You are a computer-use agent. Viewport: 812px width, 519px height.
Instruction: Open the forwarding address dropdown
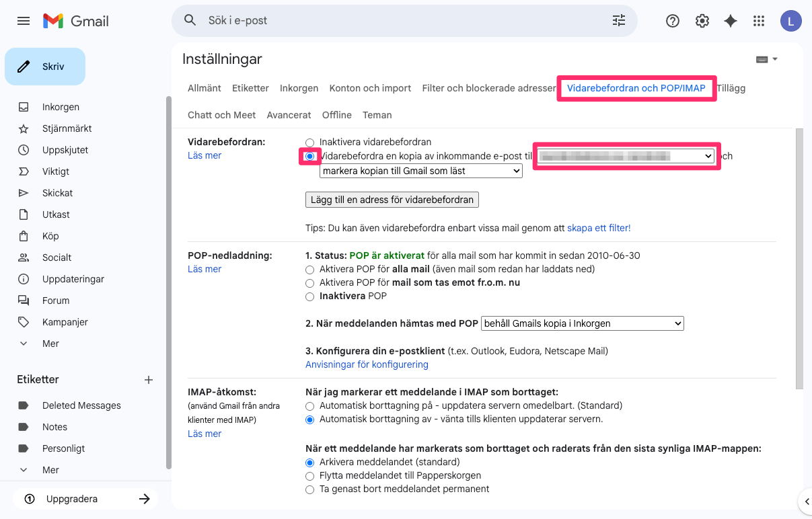pos(626,156)
